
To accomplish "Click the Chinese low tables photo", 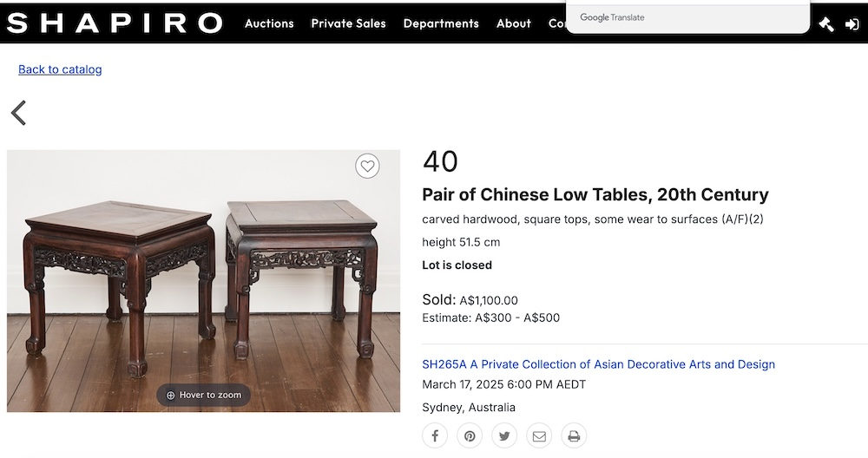I will click(x=203, y=278).
